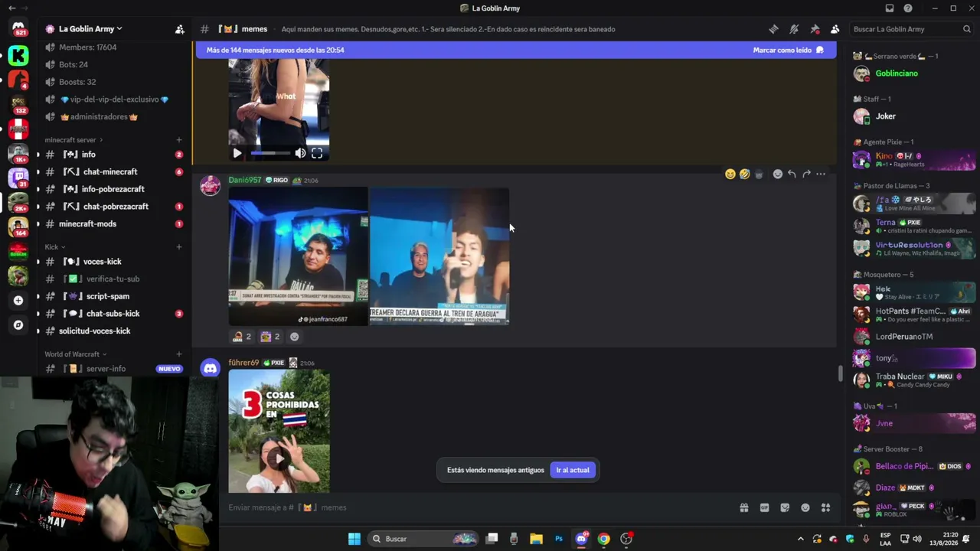
Task: Open the Apps launcher icon
Action: [x=825, y=507]
